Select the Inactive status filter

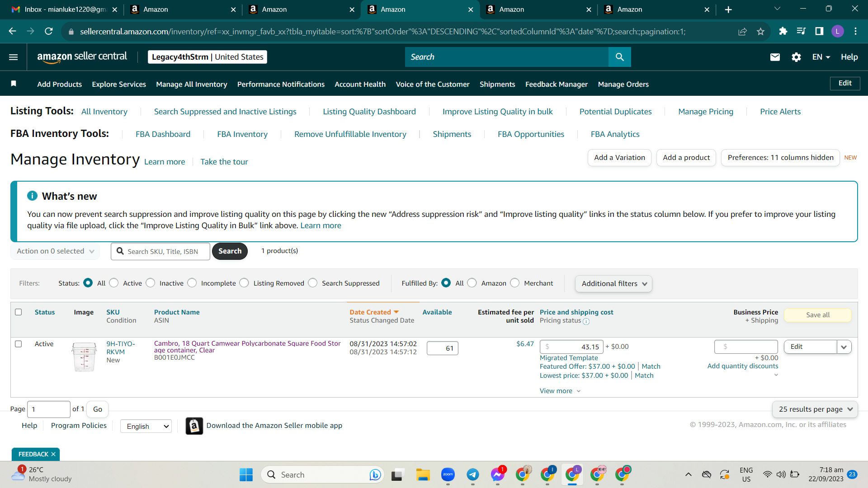pos(151,283)
